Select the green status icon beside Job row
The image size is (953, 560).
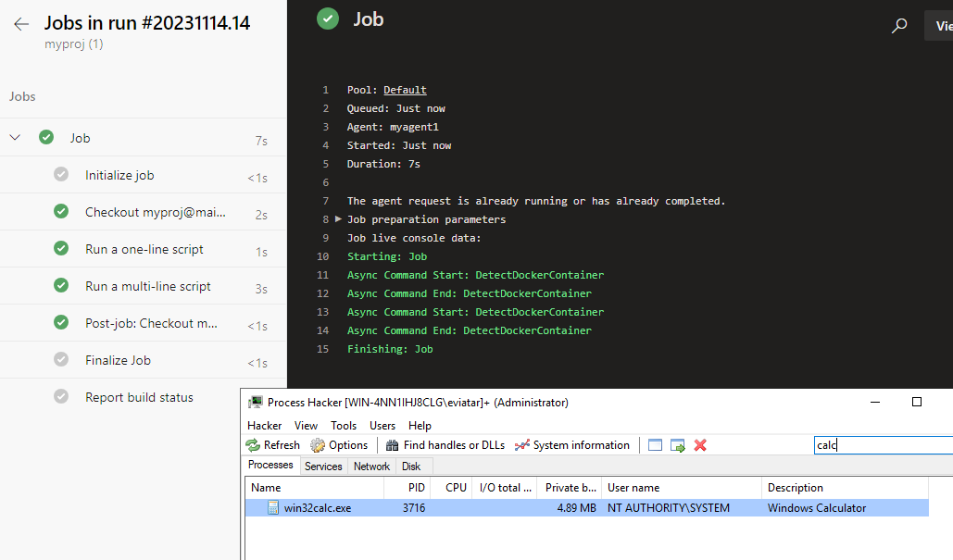46,137
